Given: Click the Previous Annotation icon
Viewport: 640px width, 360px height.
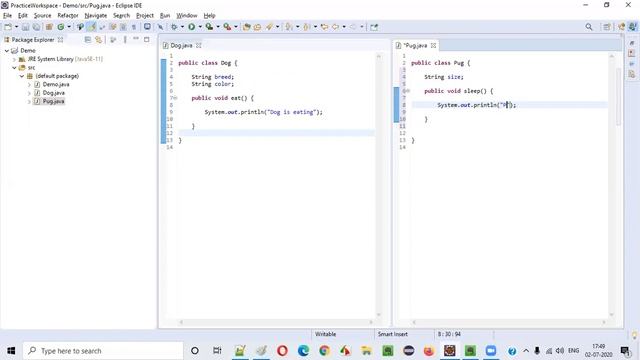Looking at the screenshot, I should tap(307, 27).
